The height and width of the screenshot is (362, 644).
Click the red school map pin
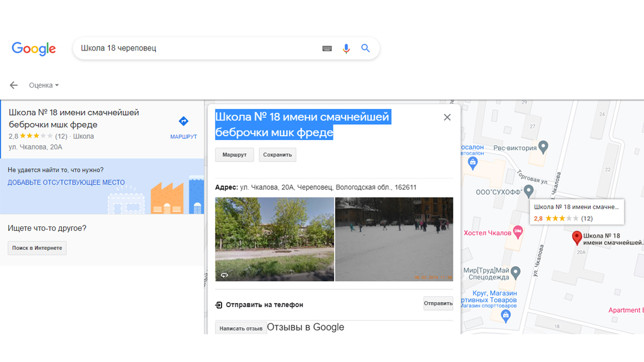click(x=576, y=238)
